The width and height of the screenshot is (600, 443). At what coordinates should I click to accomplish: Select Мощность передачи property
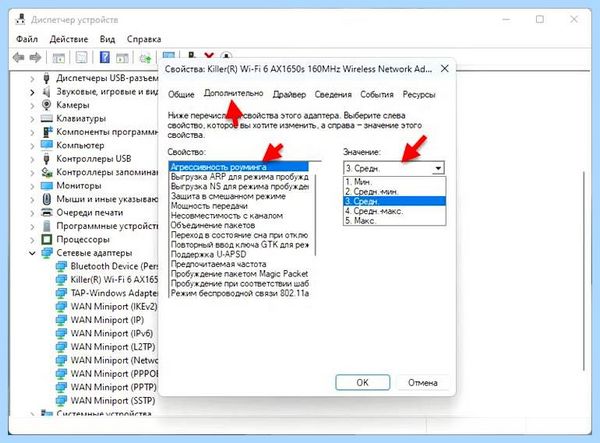[x=209, y=206]
